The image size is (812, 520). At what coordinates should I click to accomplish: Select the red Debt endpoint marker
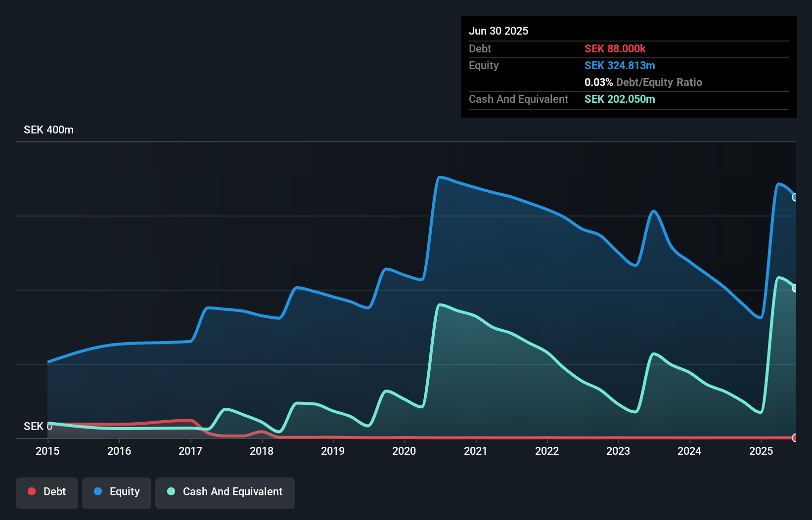pyautogui.click(x=795, y=438)
